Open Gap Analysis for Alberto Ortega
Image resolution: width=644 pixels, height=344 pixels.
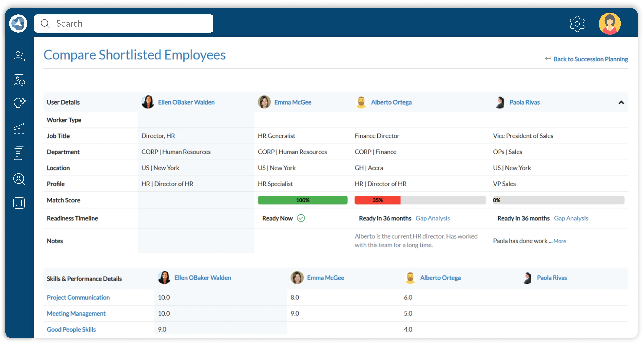(x=433, y=218)
